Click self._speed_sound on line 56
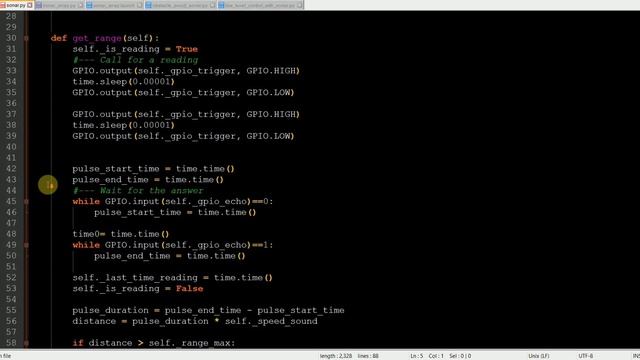Screen dimensions: 640x360 271,321
